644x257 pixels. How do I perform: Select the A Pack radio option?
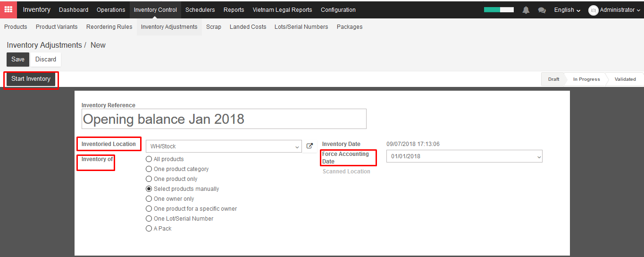[x=149, y=229]
